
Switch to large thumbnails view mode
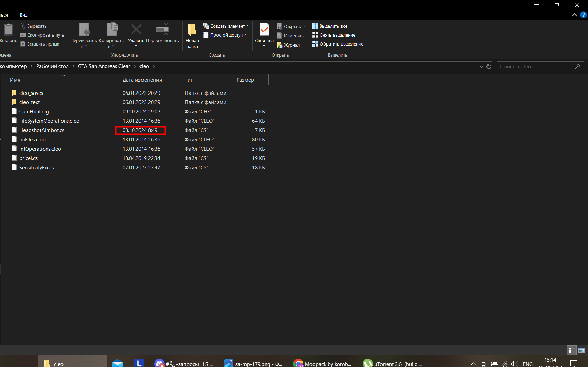[581, 350]
